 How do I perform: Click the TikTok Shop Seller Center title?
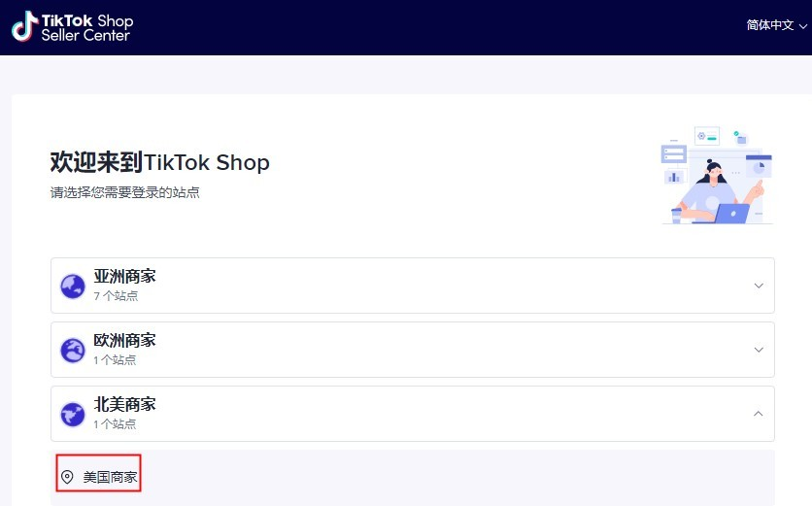[x=87, y=27]
